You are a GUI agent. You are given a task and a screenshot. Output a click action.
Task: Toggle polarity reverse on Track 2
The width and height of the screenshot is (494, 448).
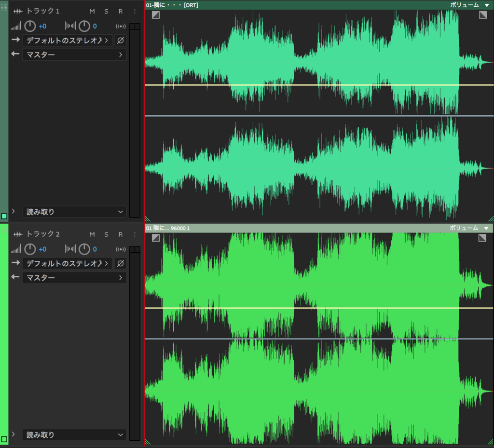tap(120, 263)
